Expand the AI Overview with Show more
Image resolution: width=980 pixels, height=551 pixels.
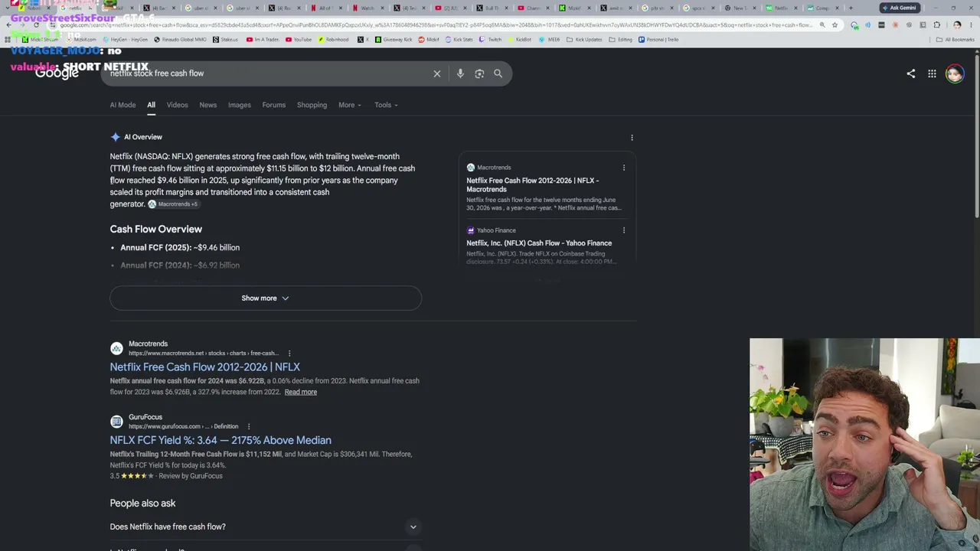tap(265, 298)
